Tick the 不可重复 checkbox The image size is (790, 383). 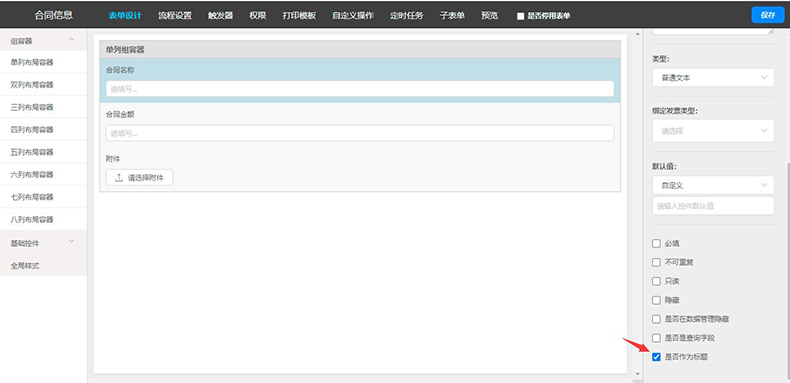(x=656, y=263)
